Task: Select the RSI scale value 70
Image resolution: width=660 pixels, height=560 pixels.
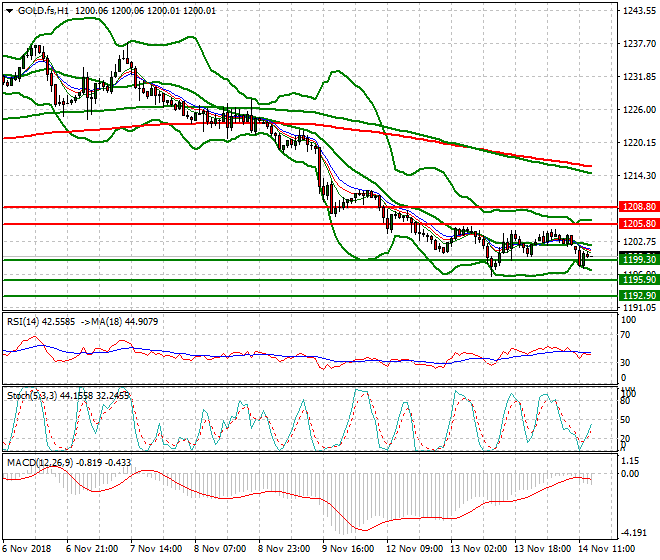Action: (626, 335)
